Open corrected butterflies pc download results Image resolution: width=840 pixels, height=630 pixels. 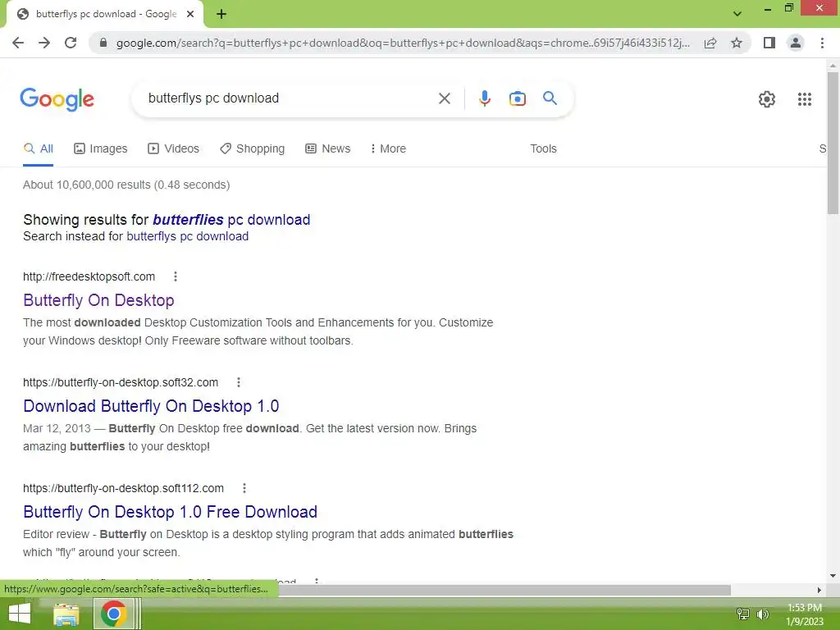[231, 220]
